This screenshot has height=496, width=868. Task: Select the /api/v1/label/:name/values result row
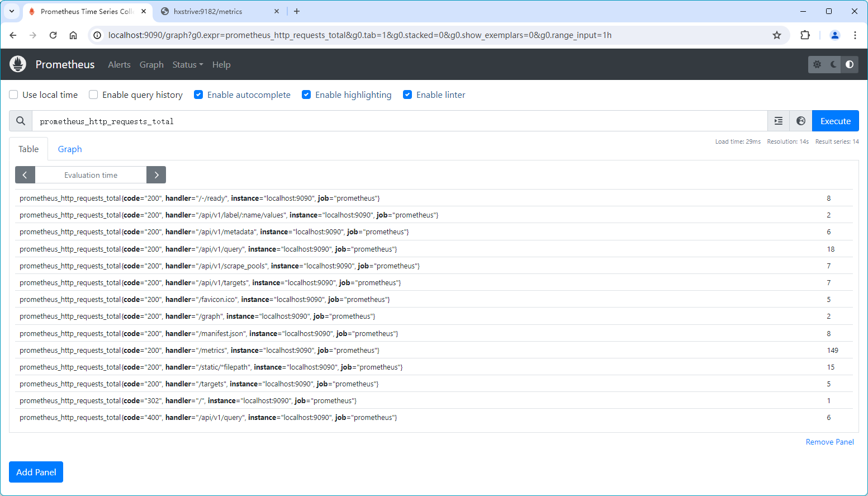coord(434,215)
